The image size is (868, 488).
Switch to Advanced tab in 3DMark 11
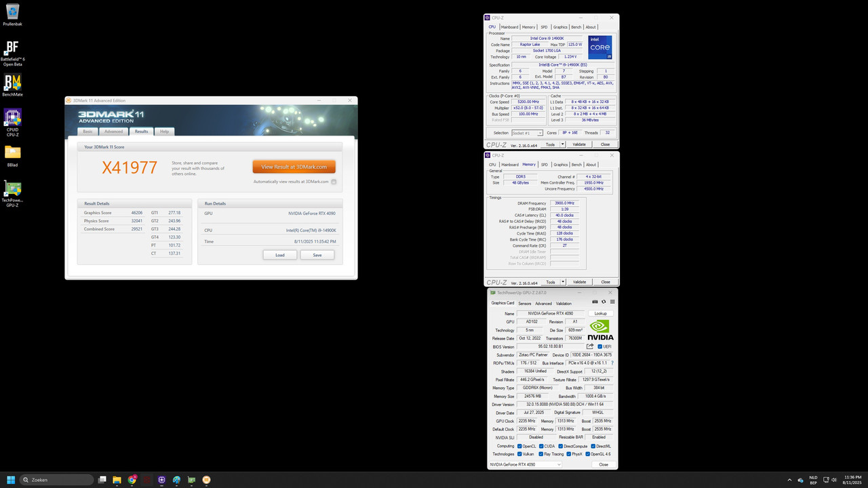pyautogui.click(x=113, y=131)
